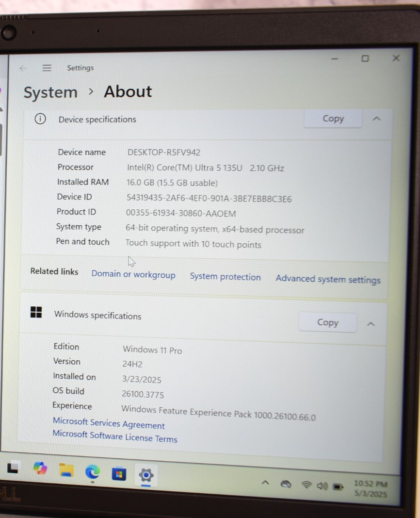Select device name DESKTOP-R5FV942
Image resolution: width=420 pixels, height=518 pixels.
[x=164, y=152]
